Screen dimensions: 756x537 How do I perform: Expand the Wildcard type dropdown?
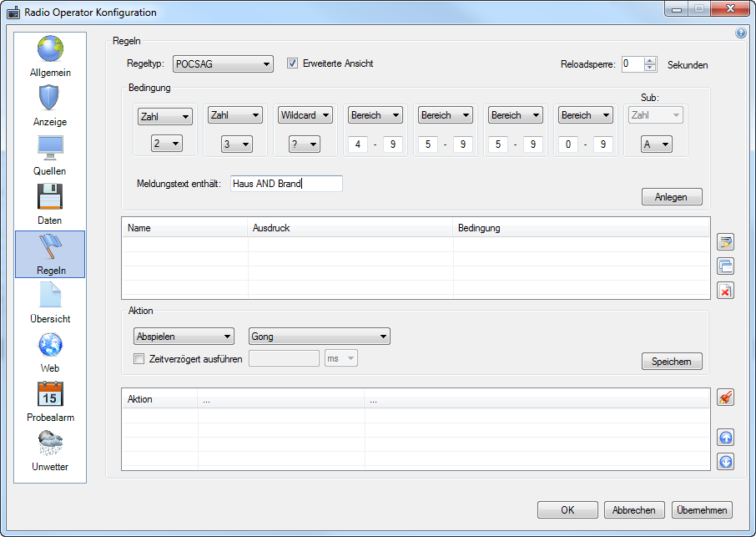305,114
